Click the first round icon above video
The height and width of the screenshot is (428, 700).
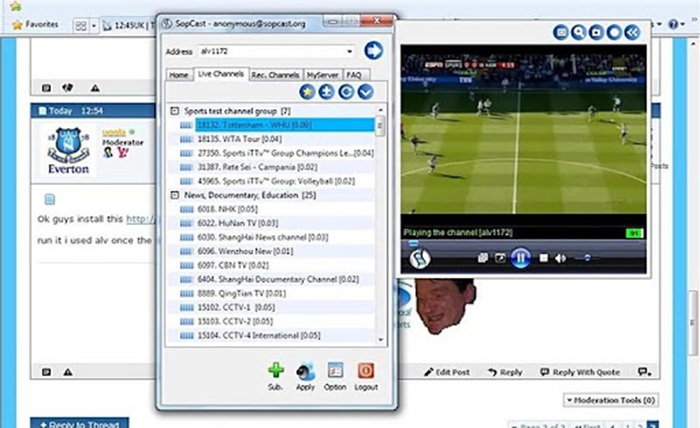(561, 32)
